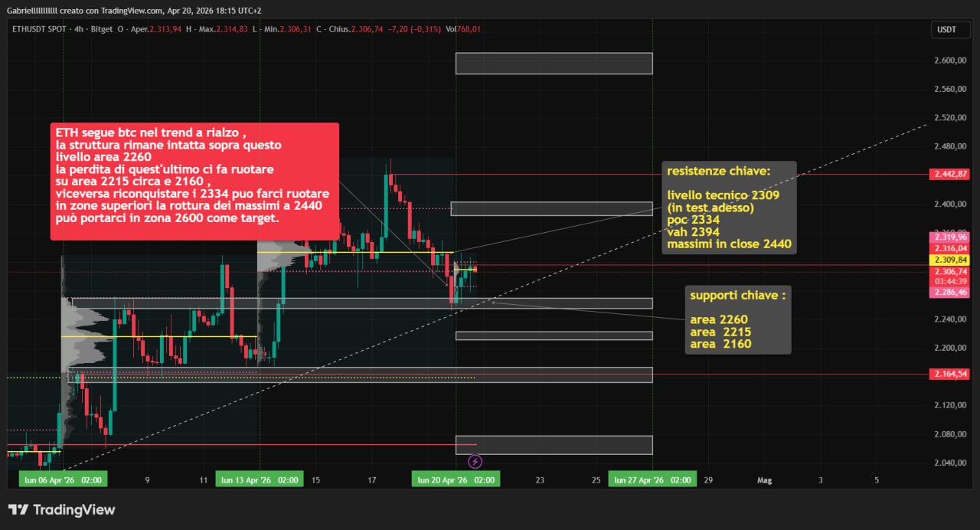Click the 2.080,00 price axis label
980x530 pixels.
[949, 434]
